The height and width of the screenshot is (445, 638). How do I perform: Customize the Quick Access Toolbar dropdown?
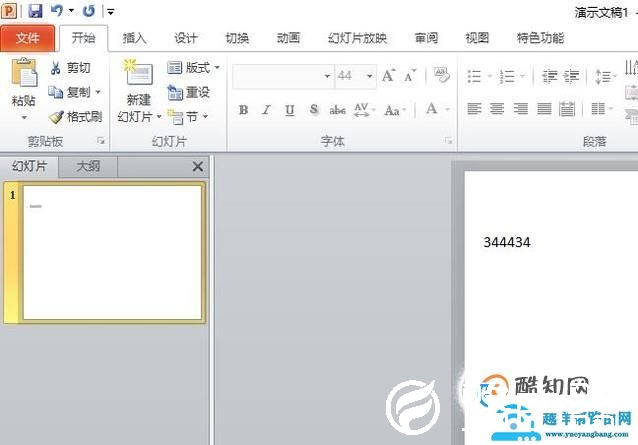coord(110,11)
